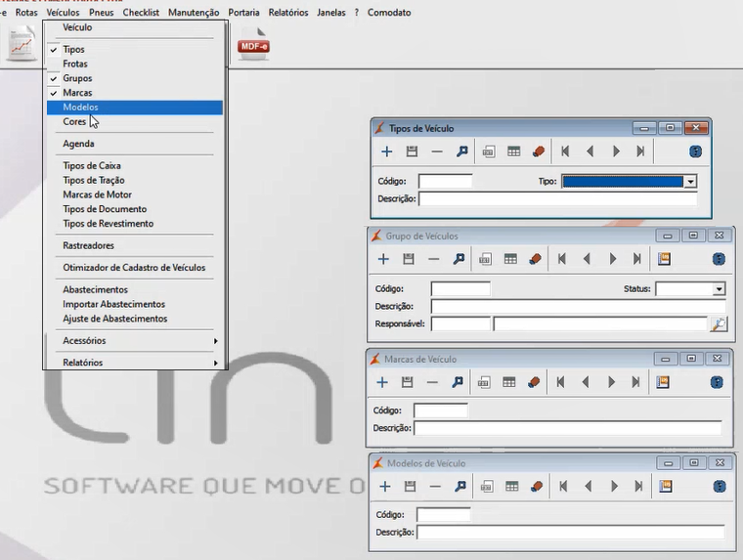Save record in Tipos de Veículo window
This screenshot has height=560, width=743.
412,151
